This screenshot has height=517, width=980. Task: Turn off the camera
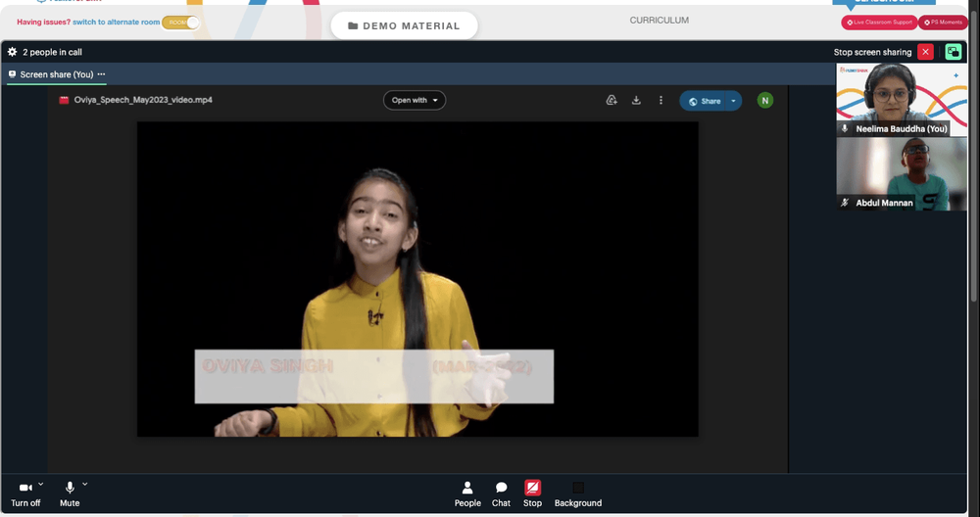pyautogui.click(x=25, y=493)
